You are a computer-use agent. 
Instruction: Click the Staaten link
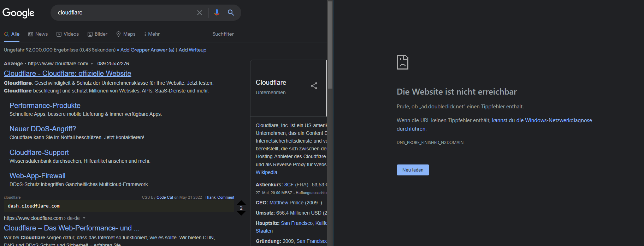(264, 231)
